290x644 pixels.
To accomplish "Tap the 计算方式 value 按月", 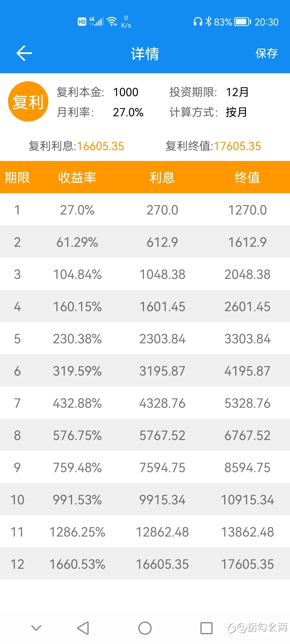I will coord(236,112).
